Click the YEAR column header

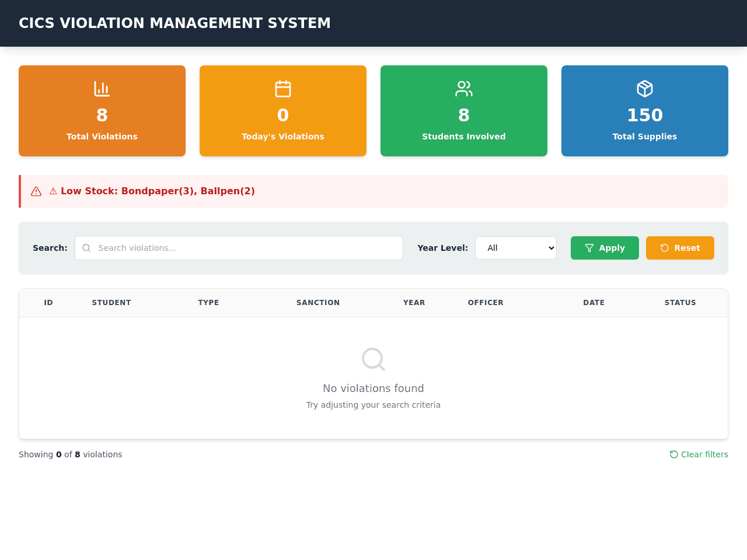(414, 303)
